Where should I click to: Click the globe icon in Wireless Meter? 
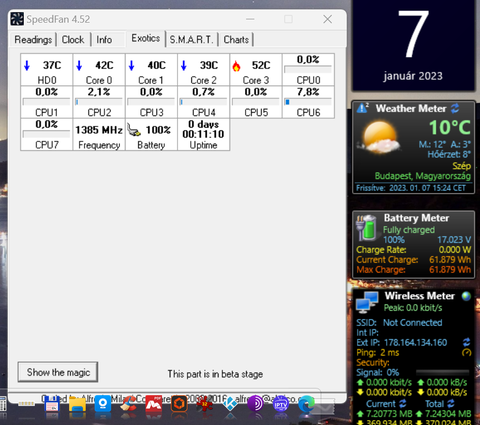pyautogui.click(x=466, y=296)
